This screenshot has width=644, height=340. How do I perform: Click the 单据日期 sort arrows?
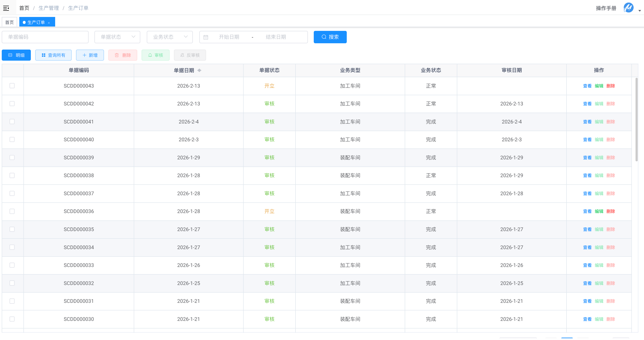coord(199,70)
